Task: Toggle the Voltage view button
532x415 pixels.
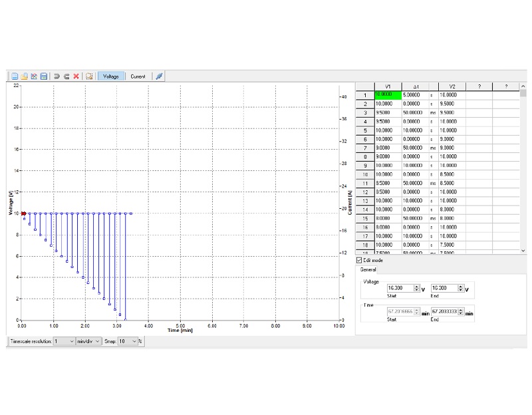Action: (111, 76)
